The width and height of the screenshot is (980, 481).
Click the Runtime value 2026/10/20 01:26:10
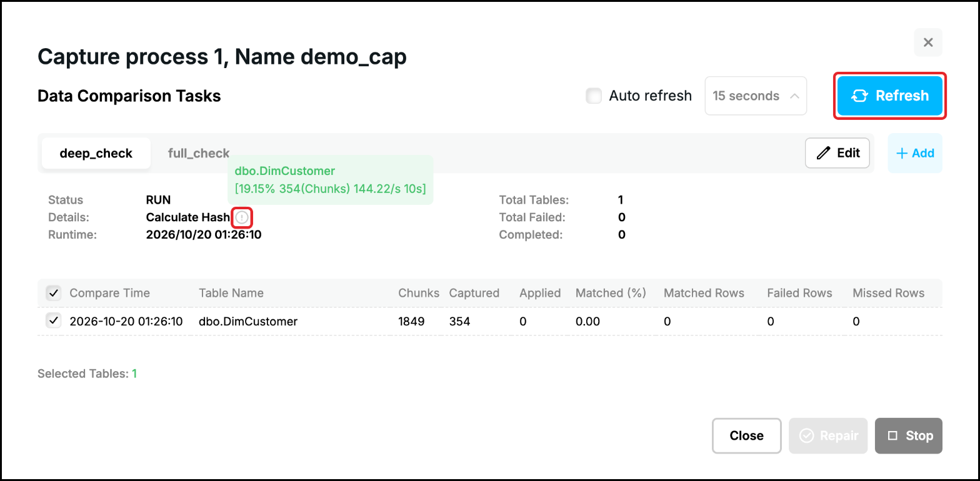[x=204, y=235]
